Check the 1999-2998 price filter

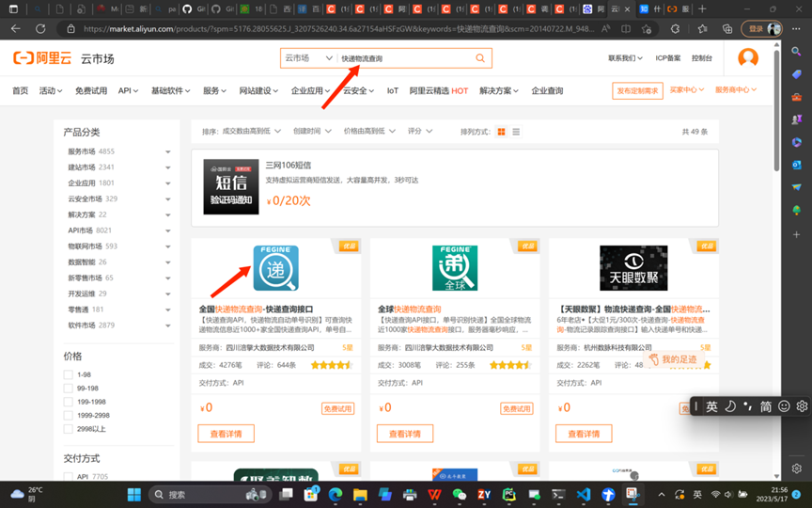pyautogui.click(x=68, y=415)
